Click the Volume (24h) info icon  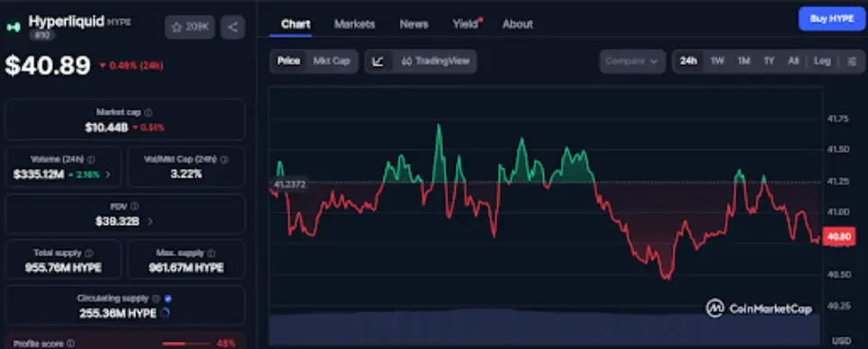click(x=91, y=159)
